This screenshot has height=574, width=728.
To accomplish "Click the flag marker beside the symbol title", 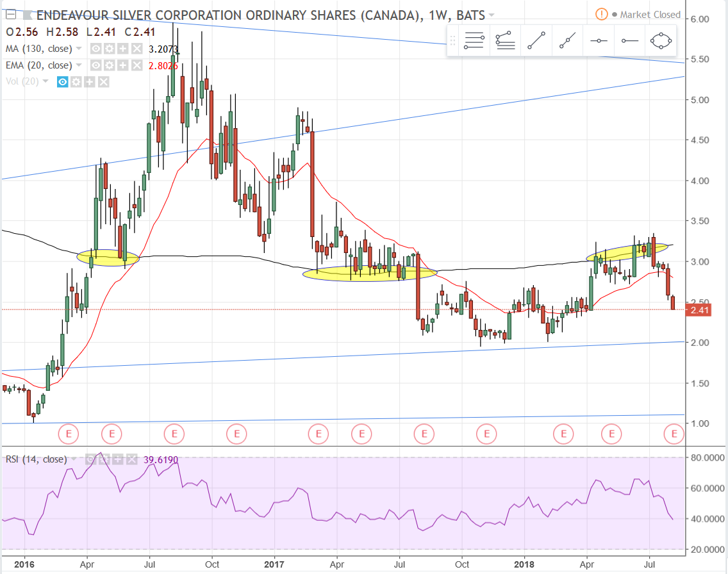I will click(28, 15).
